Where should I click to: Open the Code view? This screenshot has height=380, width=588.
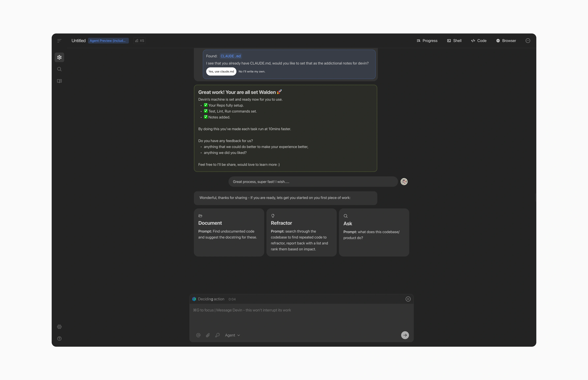478,40
